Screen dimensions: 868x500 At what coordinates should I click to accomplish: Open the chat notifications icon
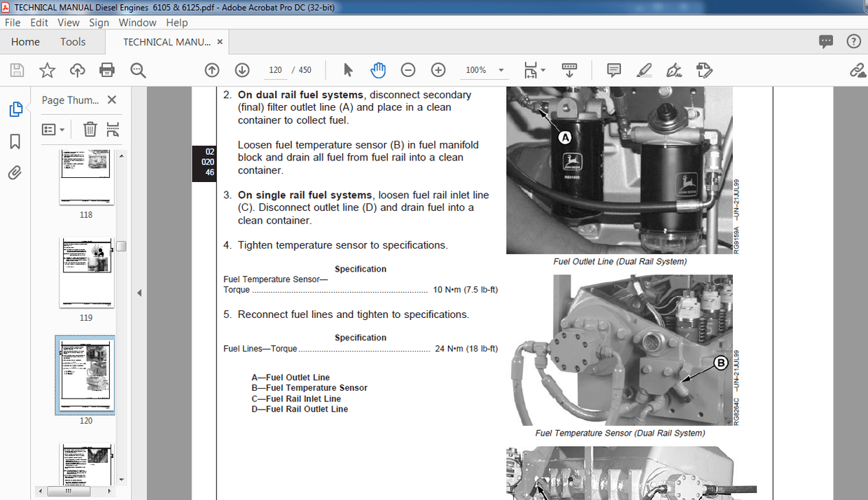point(826,42)
